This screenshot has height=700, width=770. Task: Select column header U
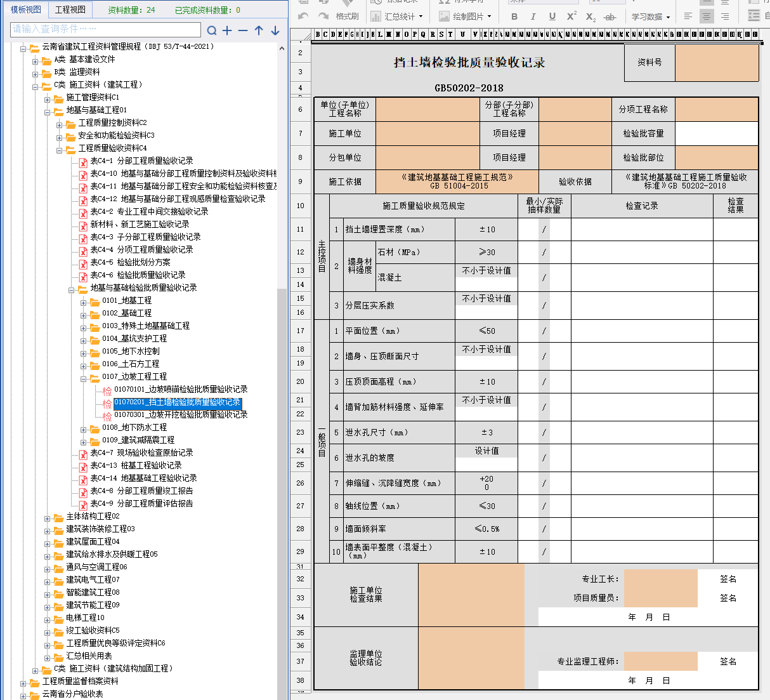pyautogui.click(x=462, y=34)
